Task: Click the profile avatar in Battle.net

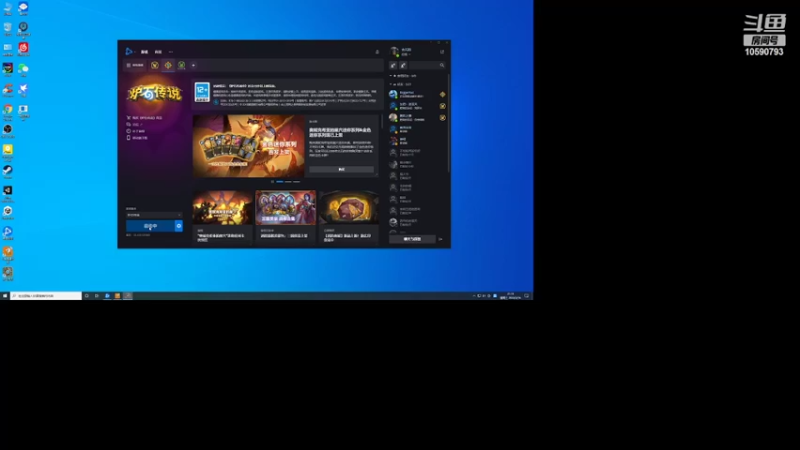Action: (x=394, y=52)
